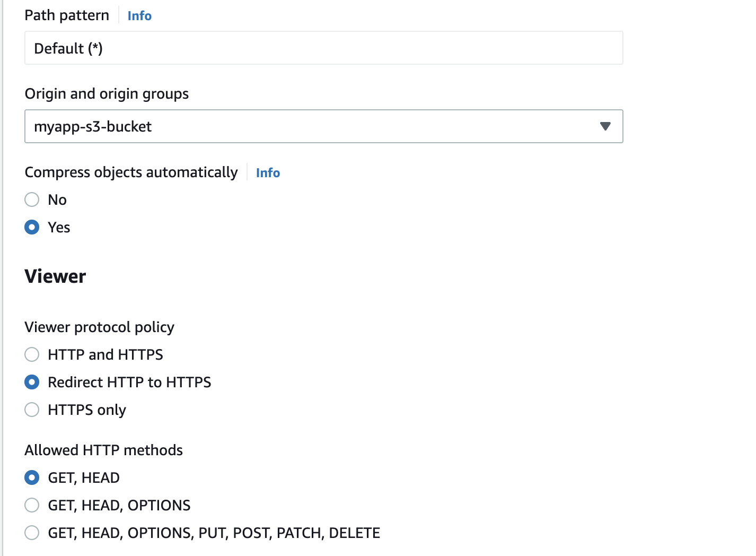Select the allowed methods option ending in DELETE
Screen dimensions: 756x556
tap(32, 533)
